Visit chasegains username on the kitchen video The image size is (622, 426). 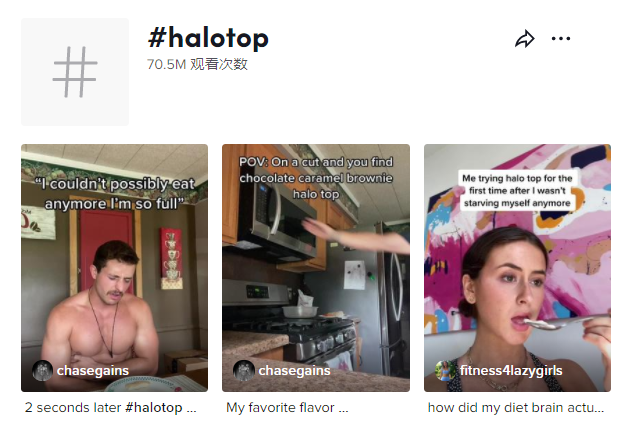coord(294,370)
